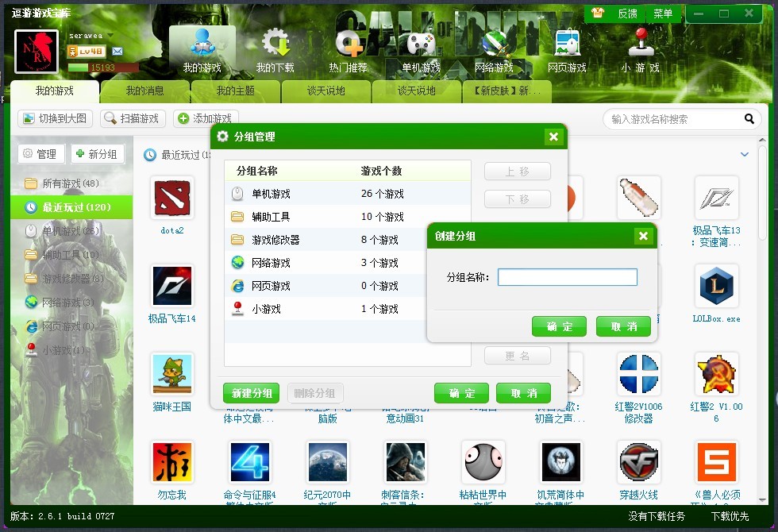Confirm with 确定 in the 分组管理 dialog
This screenshot has width=778, height=532.
click(x=461, y=394)
